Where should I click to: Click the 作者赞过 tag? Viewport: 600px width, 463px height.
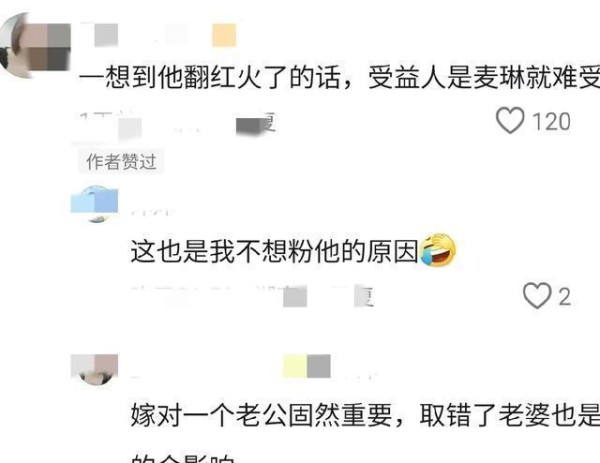click(121, 161)
